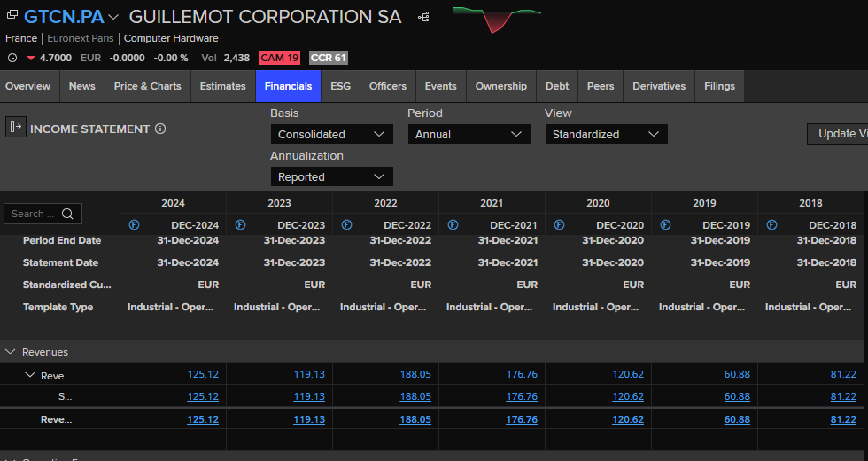Open 2020 value 120.62 in S... row
The width and height of the screenshot is (868, 461).
pos(628,397)
